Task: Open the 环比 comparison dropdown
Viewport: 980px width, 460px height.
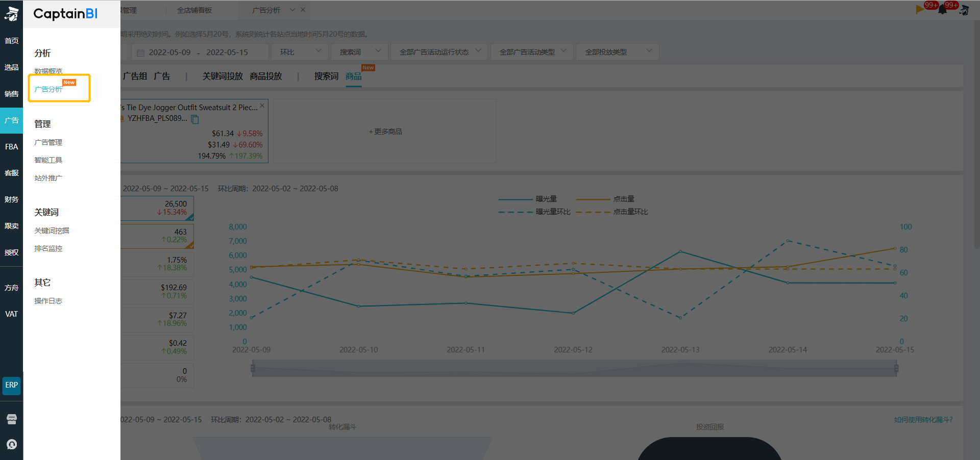Action: click(x=300, y=52)
